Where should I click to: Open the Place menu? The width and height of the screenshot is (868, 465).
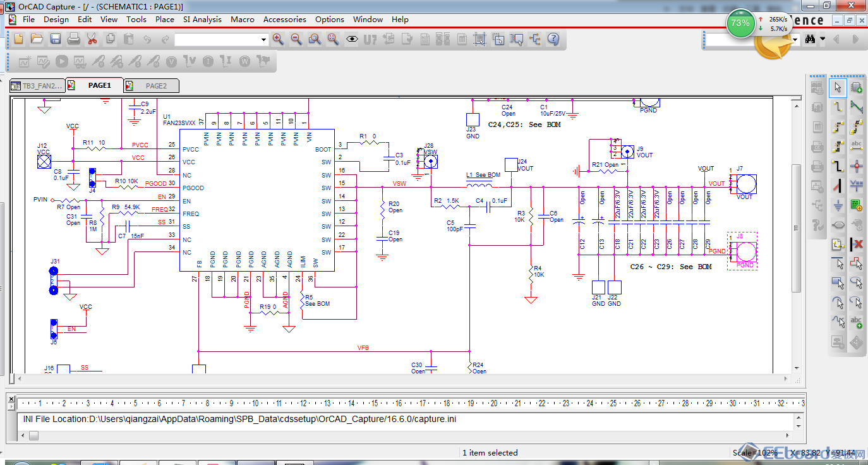[x=164, y=20]
